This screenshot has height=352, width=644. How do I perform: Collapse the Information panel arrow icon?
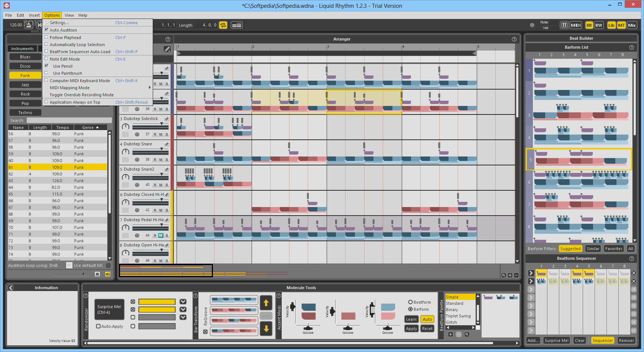click(x=10, y=288)
